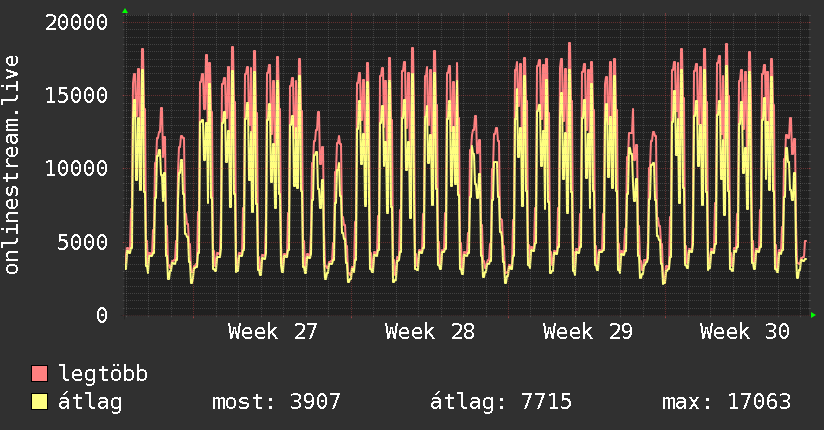Click the 0 y-axis tick label
This screenshot has height=430, width=824.
coord(102,315)
